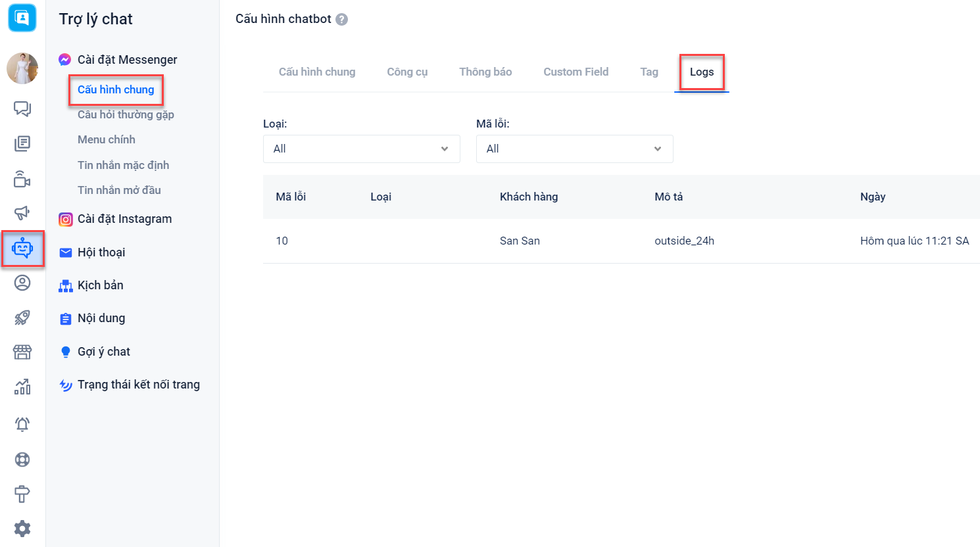The width and height of the screenshot is (980, 547).
Task: Open the alarm bell notifications icon
Action: click(x=22, y=424)
